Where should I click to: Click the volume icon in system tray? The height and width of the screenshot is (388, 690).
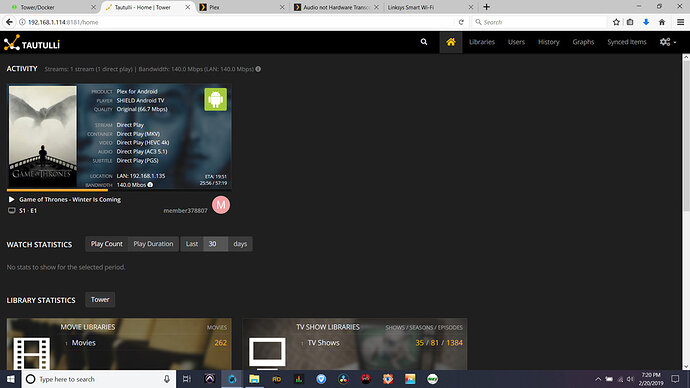630,379
